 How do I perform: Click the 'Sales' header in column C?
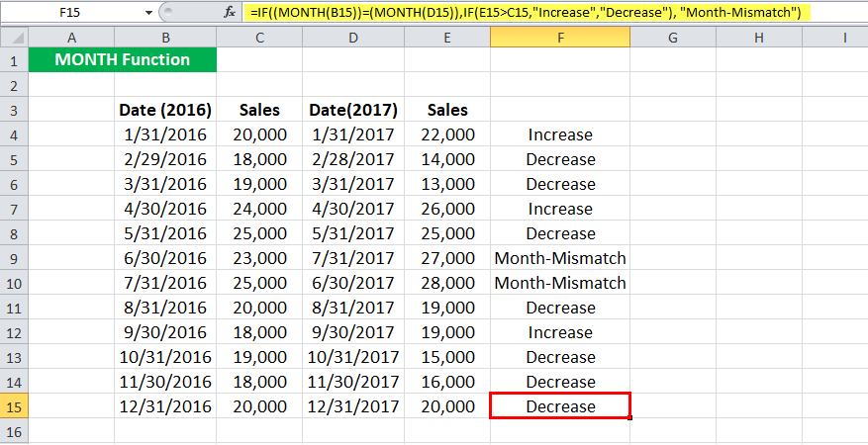tap(259, 110)
